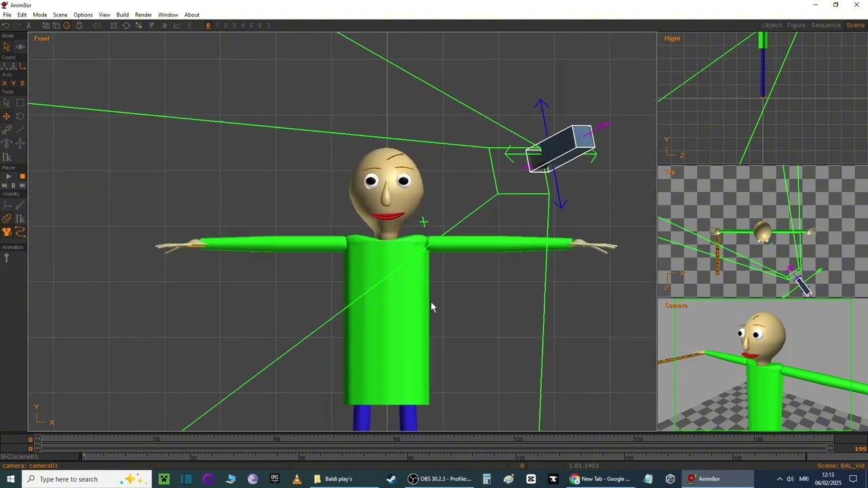Click the Undo icon in top toolbar
Image resolution: width=868 pixels, height=488 pixels.
[5, 26]
